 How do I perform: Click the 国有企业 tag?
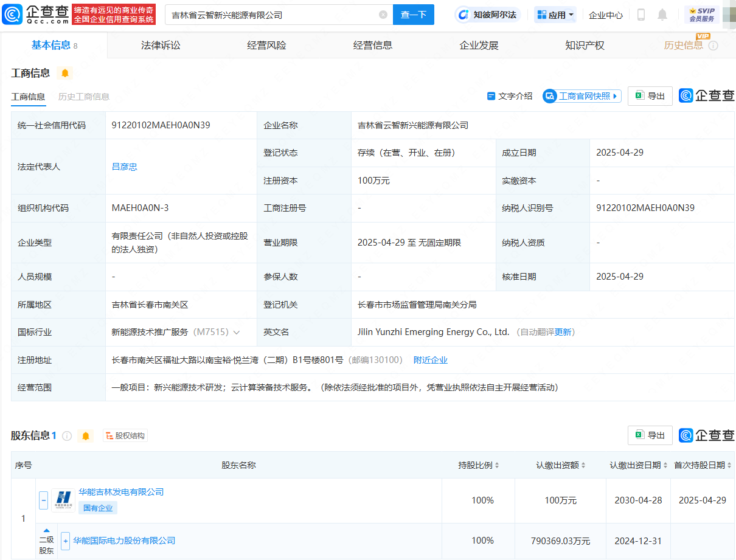pyautogui.click(x=98, y=508)
